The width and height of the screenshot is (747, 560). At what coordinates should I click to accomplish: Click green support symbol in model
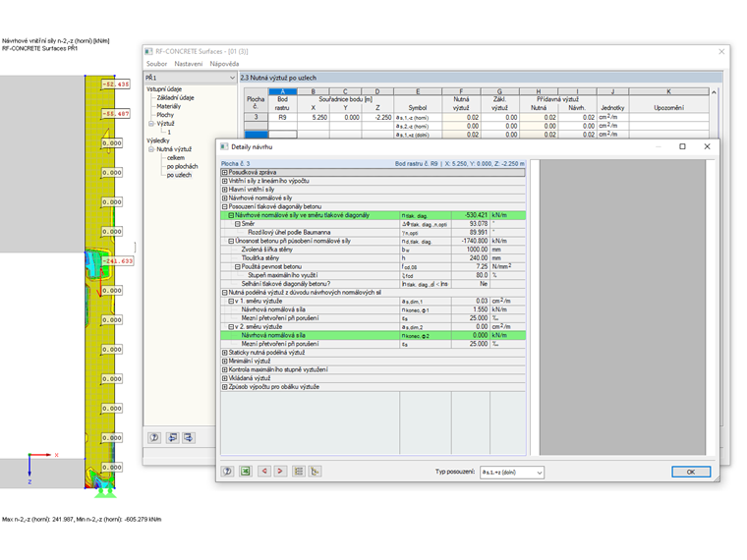point(105,492)
